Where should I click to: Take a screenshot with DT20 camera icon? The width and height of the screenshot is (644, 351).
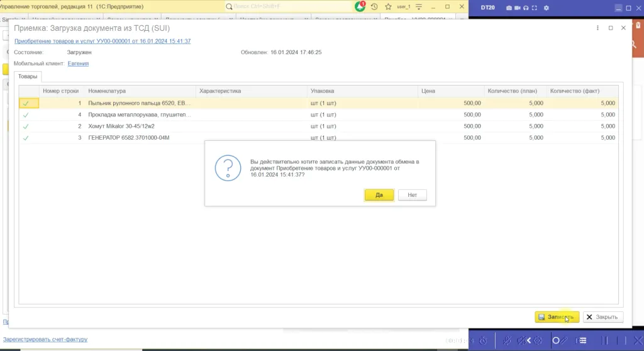(509, 8)
